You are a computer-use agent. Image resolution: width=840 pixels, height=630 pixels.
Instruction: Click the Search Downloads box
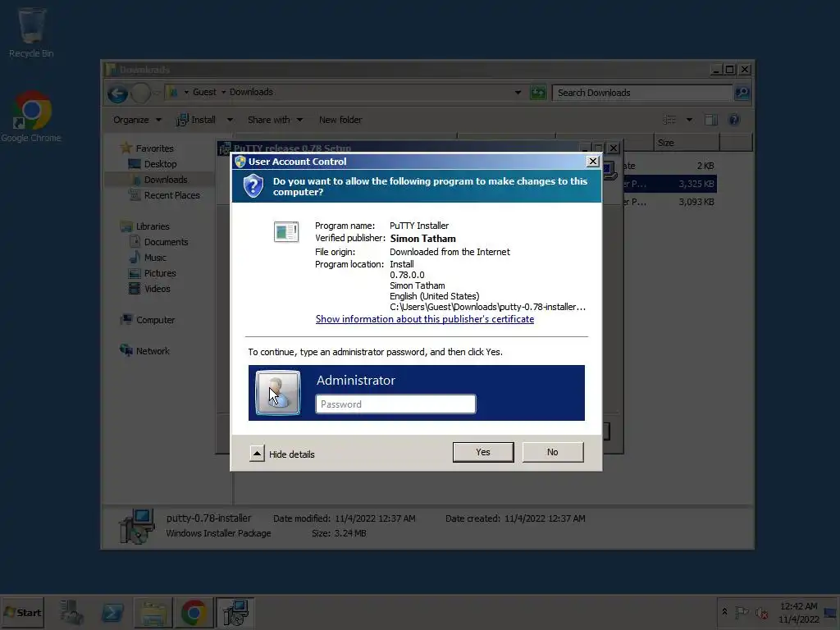[x=641, y=93]
